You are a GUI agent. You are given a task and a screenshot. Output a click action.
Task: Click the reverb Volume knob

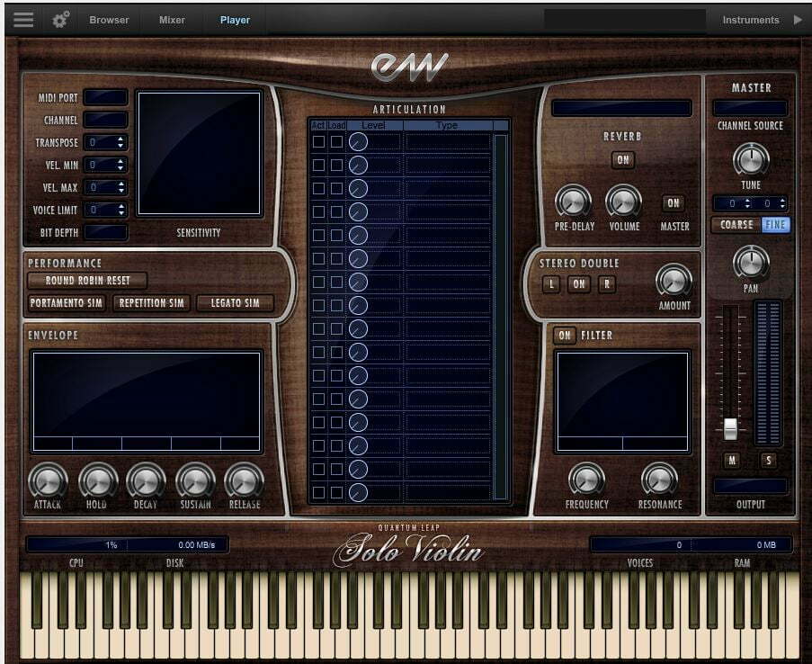(x=623, y=202)
